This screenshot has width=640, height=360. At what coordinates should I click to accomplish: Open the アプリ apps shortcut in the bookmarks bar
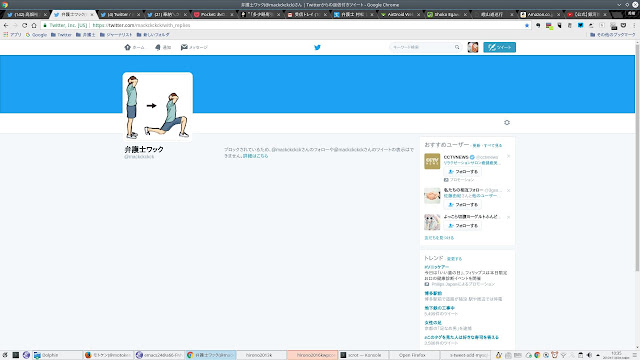tap(12, 35)
